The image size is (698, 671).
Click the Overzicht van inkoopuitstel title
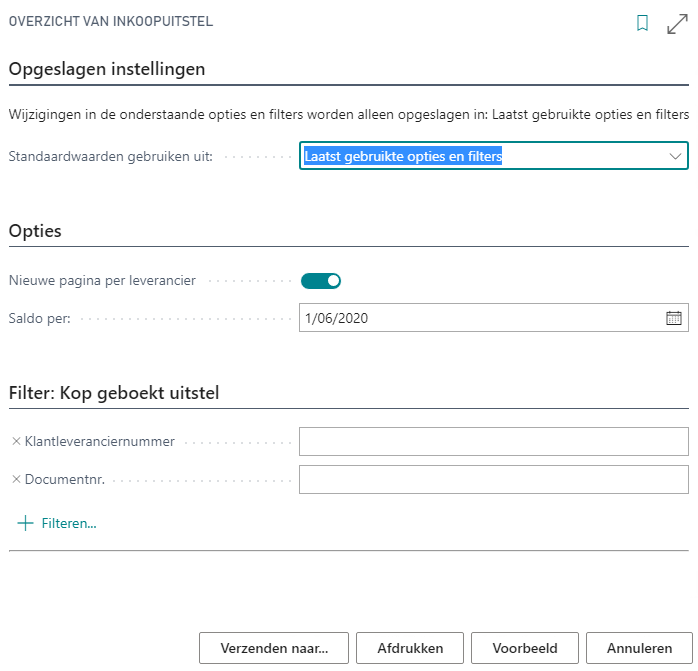click(x=111, y=21)
